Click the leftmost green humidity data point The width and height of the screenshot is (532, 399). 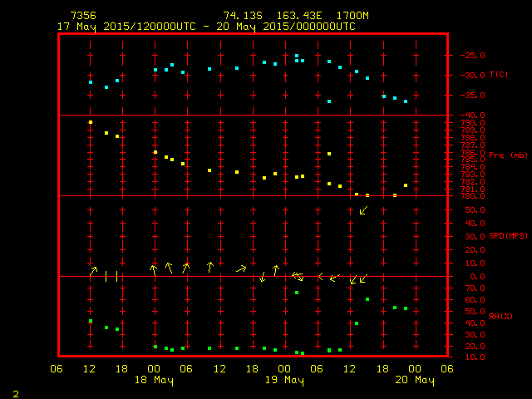91,321
